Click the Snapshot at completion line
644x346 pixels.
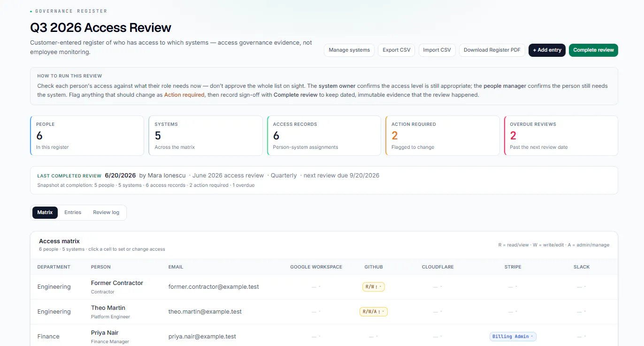tap(146, 185)
